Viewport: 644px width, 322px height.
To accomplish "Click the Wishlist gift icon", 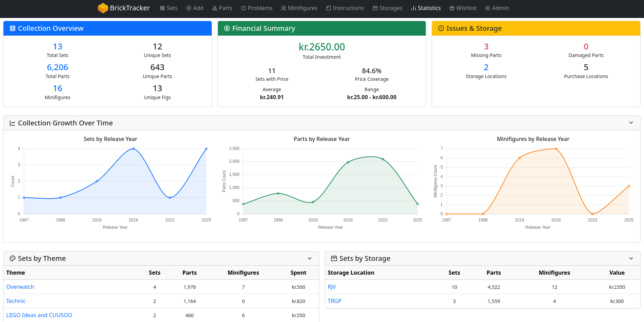I will (x=452, y=8).
